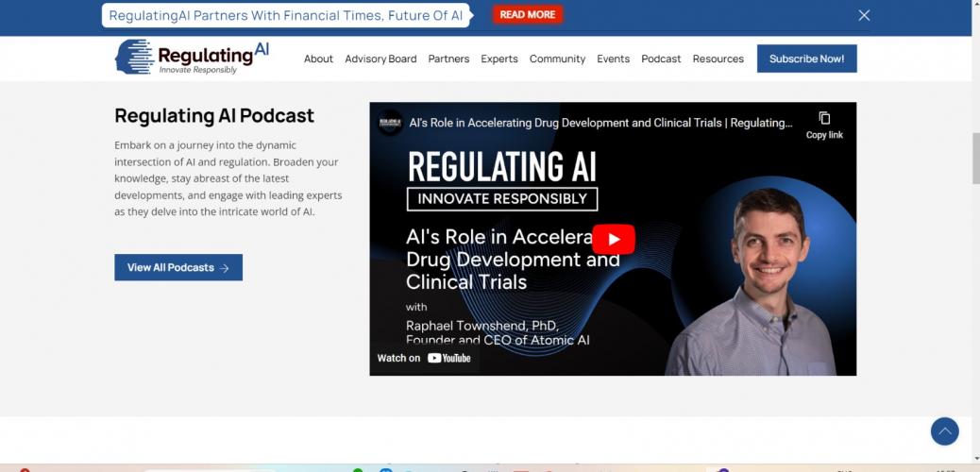Click the video channel avatar icon

tap(390, 123)
